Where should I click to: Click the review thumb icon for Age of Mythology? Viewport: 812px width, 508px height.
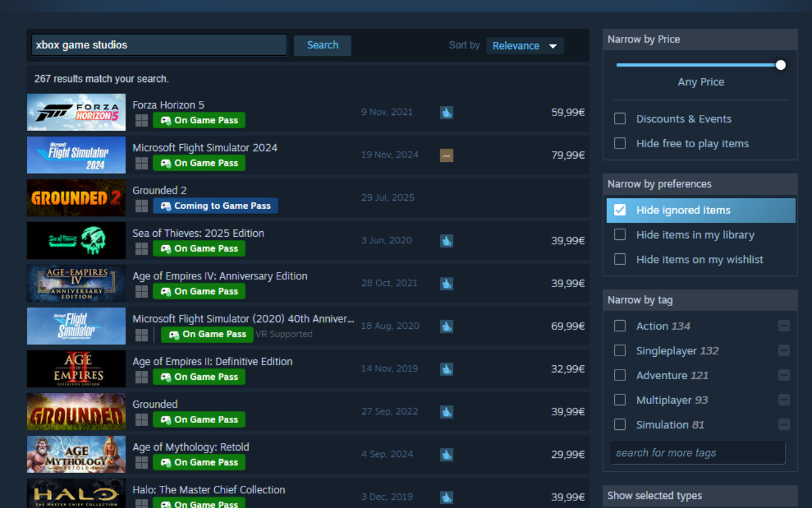click(447, 455)
